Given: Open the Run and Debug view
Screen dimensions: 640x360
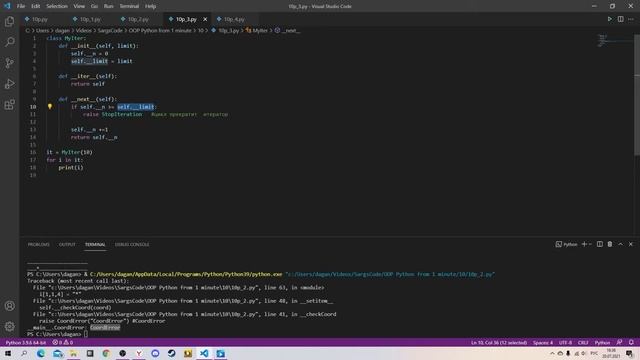Looking at the screenshot, I should pyautogui.click(x=9, y=84).
